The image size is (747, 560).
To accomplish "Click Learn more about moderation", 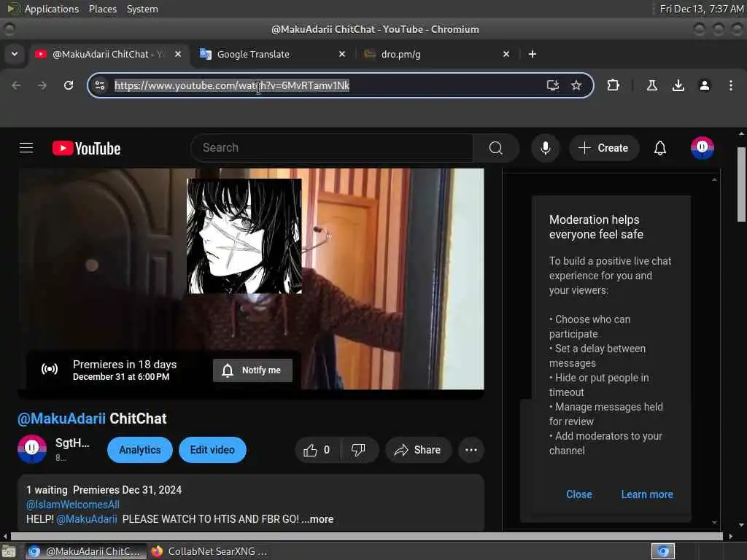I will coord(647,494).
